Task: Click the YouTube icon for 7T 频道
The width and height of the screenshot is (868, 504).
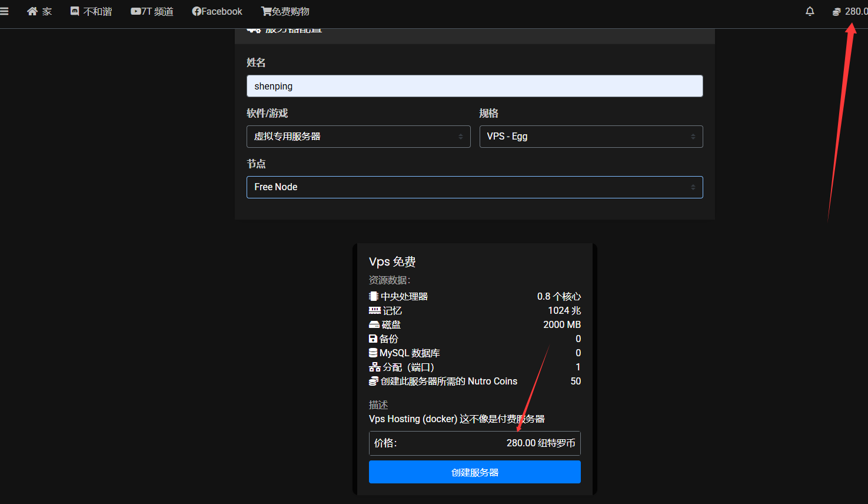Action: point(136,11)
